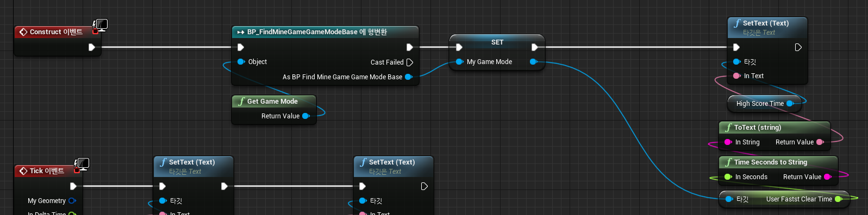Click the 타깃 pin on middle SetText
The image size is (868, 215).
[163, 201]
